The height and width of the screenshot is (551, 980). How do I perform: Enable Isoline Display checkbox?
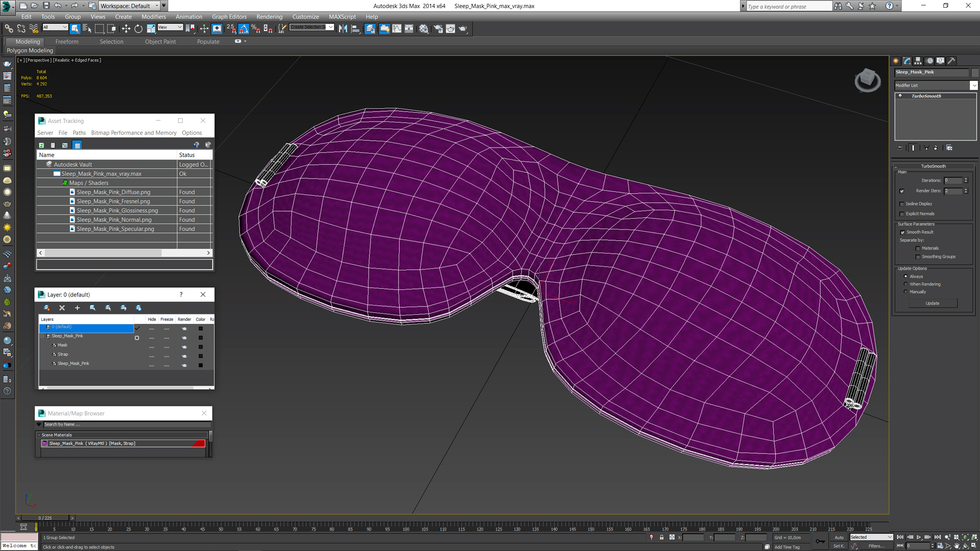pyautogui.click(x=902, y=204)
